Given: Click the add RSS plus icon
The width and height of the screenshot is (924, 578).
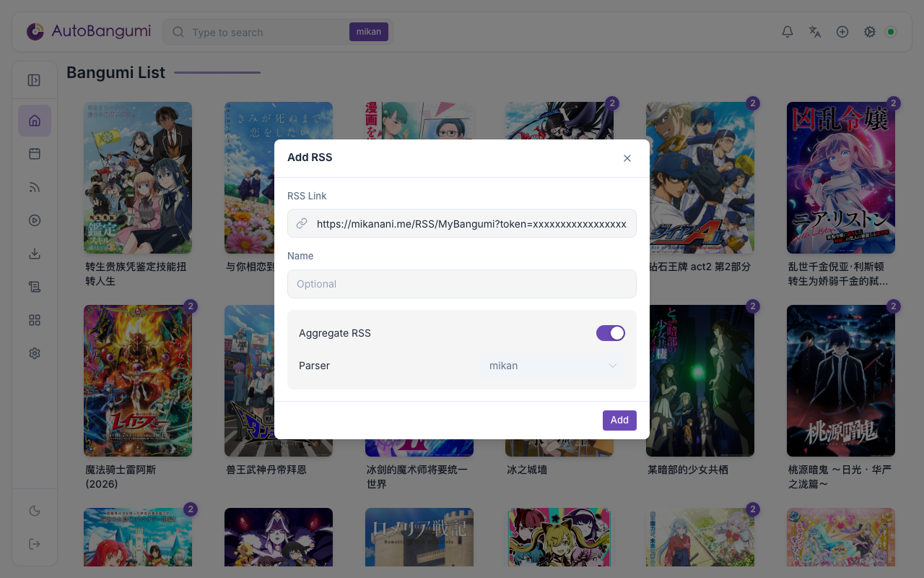Looking at the screenshot, I should (x=842, y=32).
